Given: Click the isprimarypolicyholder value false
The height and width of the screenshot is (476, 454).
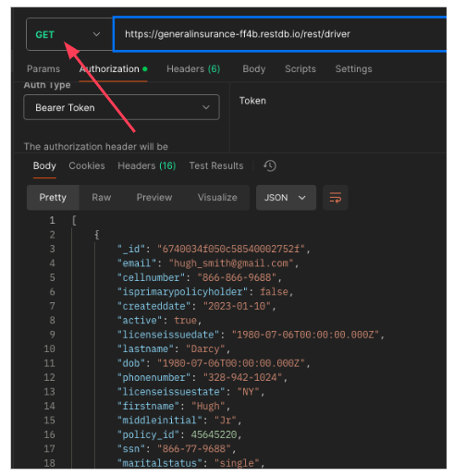Looking at the screenshot, I should pyautogui.click(x=274, y=291).
